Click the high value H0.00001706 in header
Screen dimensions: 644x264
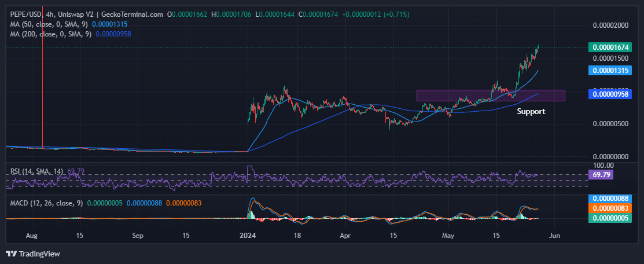(x=231, y=15)
